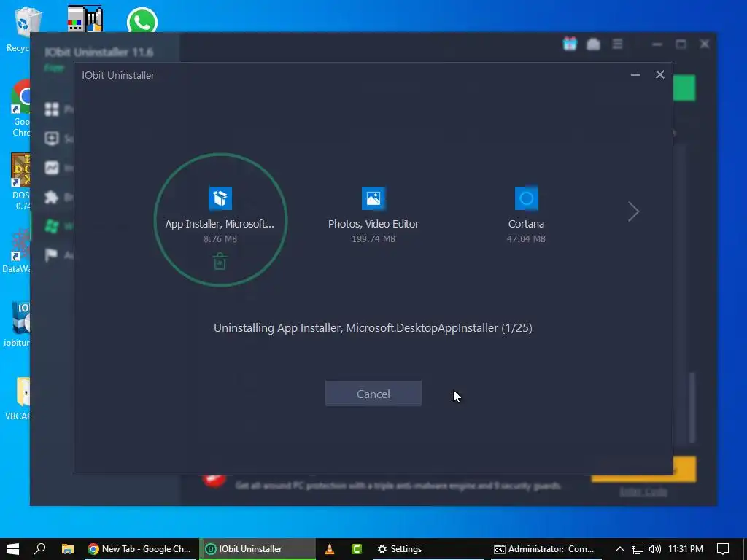Switch to IObit Uninstaller taskbar item
Screen dimensions: 747x560
258,549
